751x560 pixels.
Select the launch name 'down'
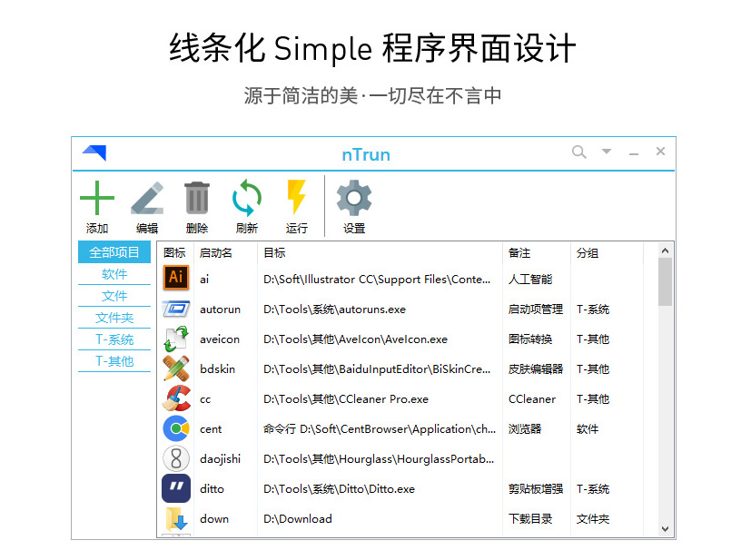[x=214, y=519]
